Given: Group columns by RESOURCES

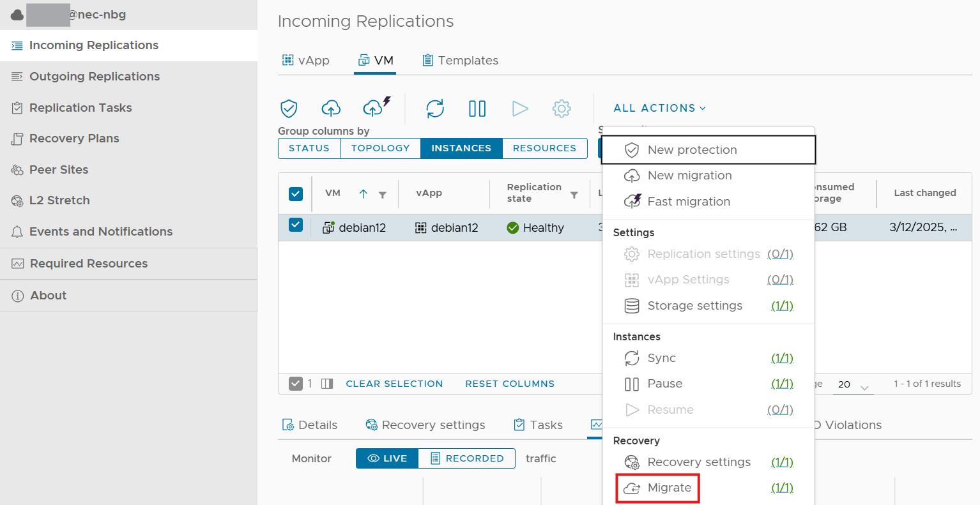Looking at the screenshot, I should click(544, 148).
